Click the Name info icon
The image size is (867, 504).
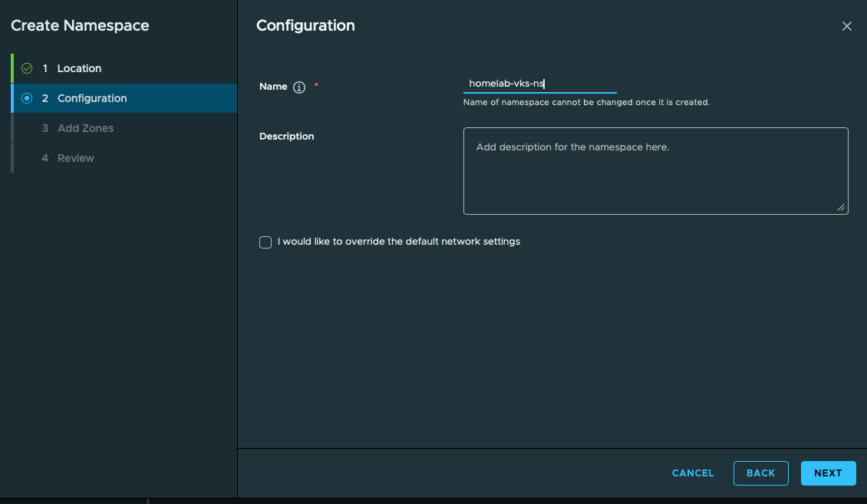(299, 87)
